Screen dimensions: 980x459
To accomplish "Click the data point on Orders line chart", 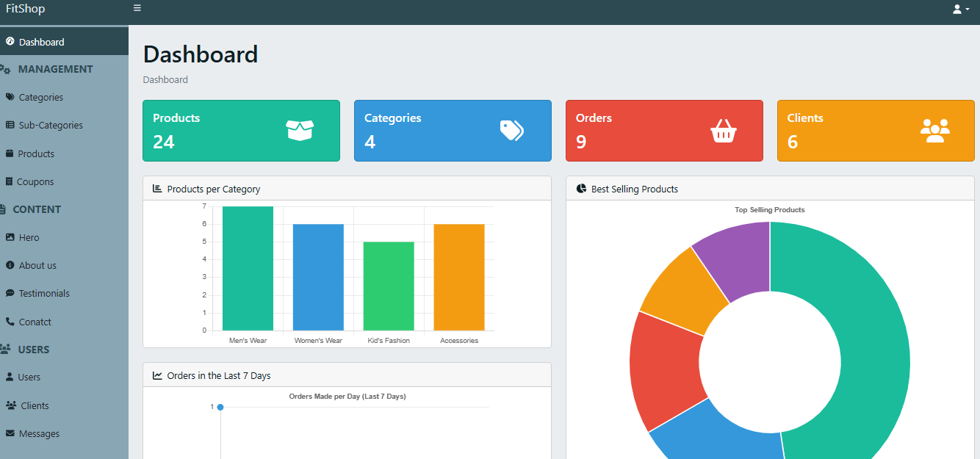I will point(220,407).
